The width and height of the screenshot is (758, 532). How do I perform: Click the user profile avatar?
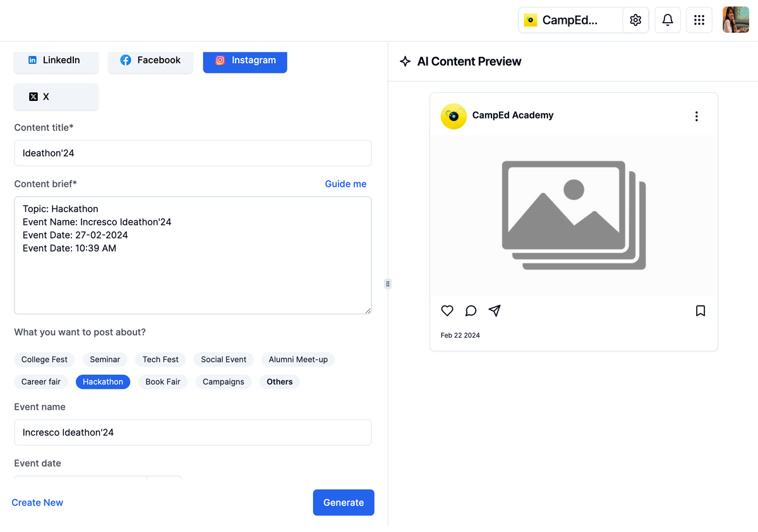(x=735, y=20)
